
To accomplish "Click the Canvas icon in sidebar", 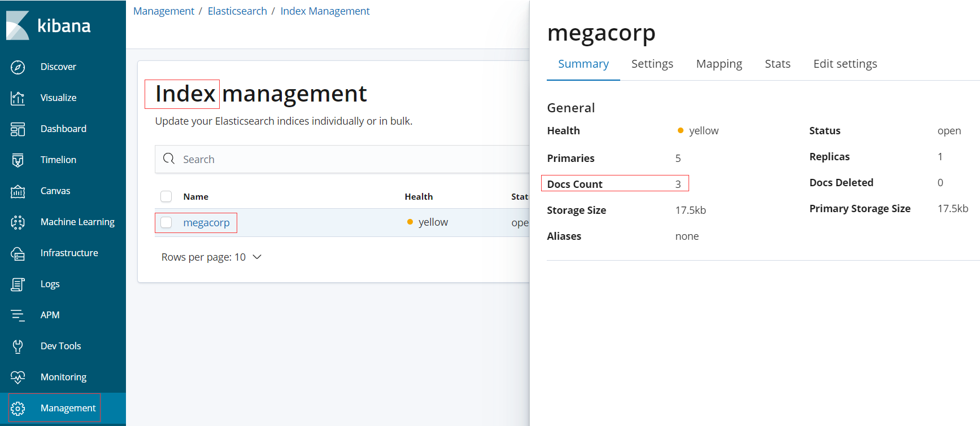I will tap(18, 191).
